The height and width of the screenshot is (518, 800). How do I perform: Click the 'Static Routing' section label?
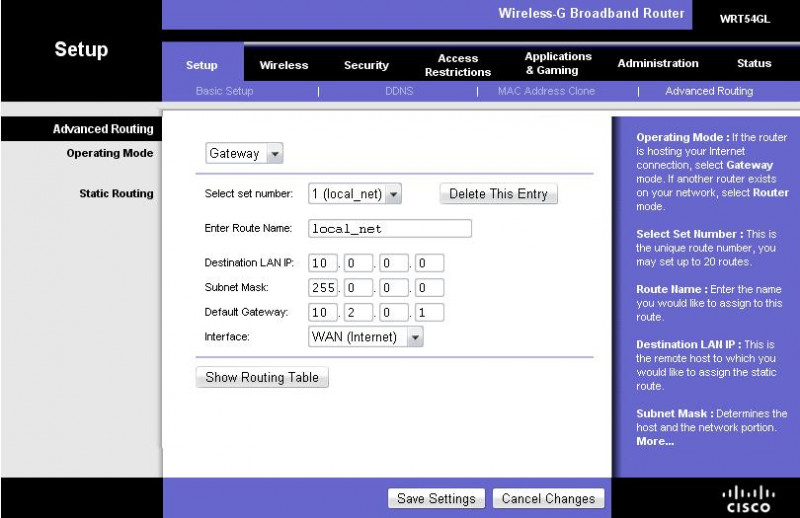(116, 193)
